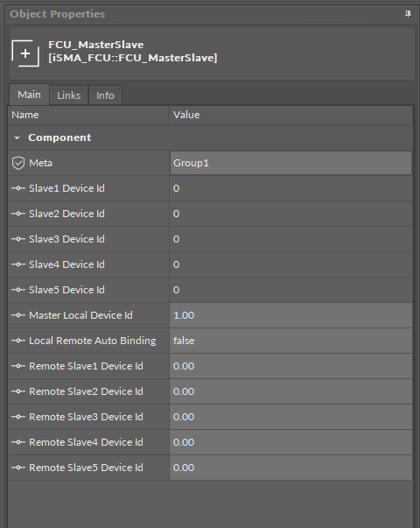Select the Slave5 Device Id row value

click(290, 290)
